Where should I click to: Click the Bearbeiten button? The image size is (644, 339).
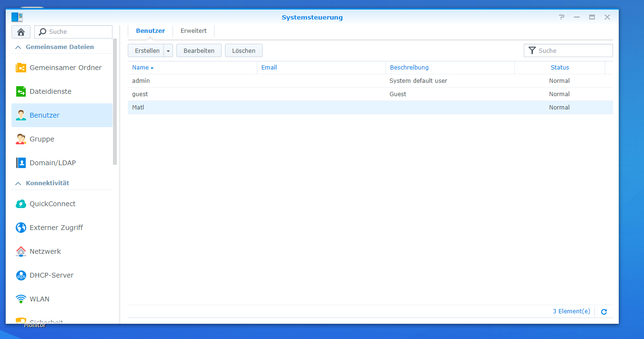coord(199,50)
